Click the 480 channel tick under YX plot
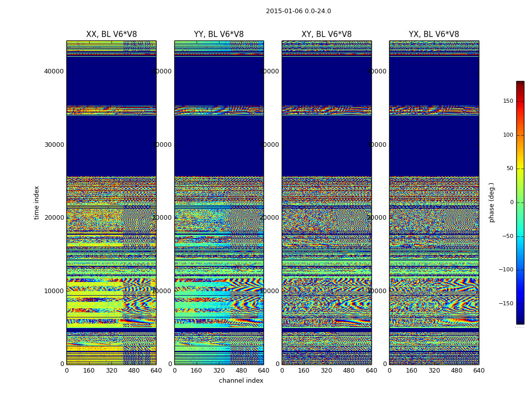 click(x=457, y=371)
